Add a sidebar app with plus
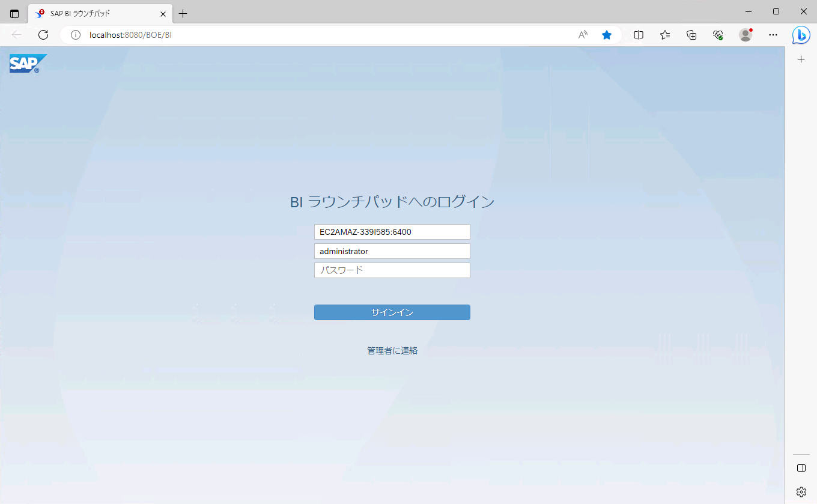Image resolution: width=817 pixels, height=504 pixels. [x=801, y=59]
